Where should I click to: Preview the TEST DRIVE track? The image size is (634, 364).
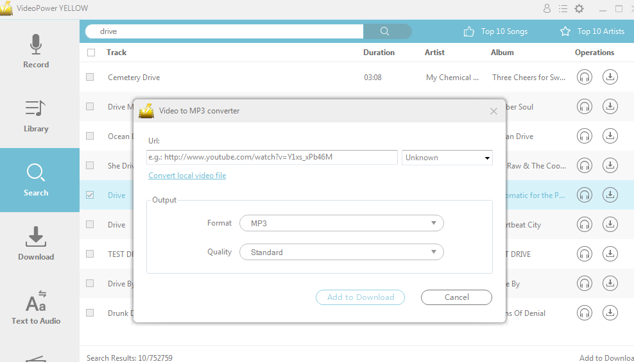584,254
